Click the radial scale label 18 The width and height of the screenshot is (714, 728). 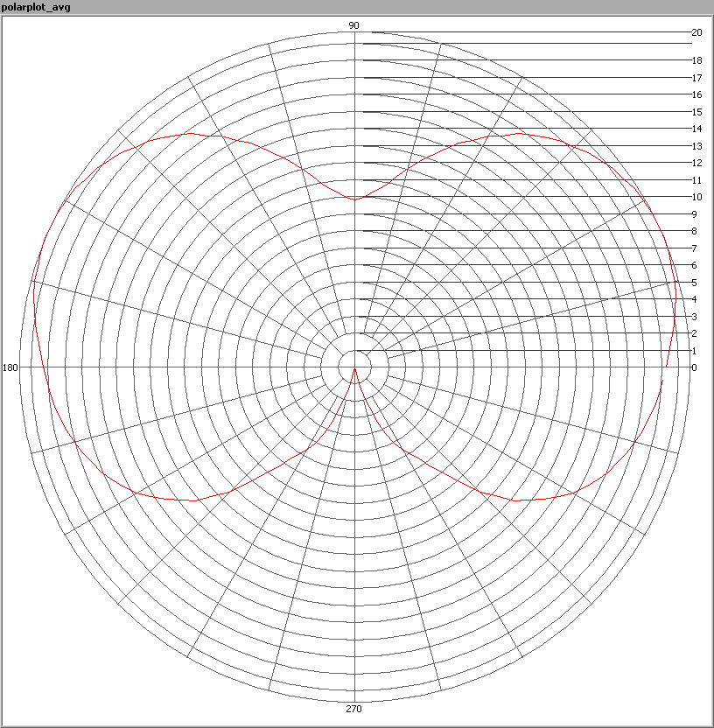point(696,60)
